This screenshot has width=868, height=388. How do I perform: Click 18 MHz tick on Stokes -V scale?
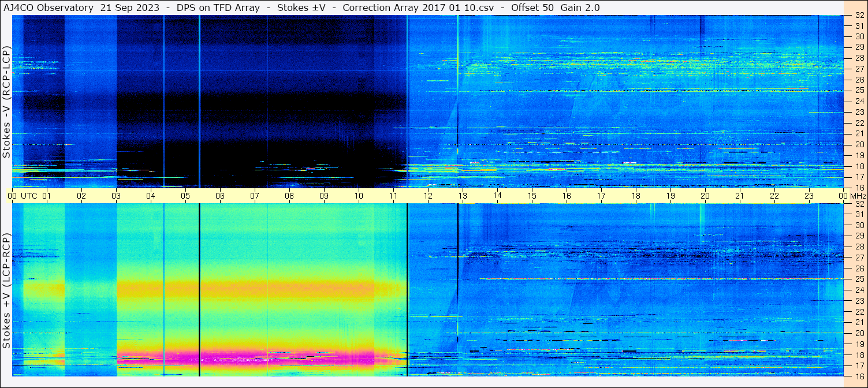pos(859,166)
